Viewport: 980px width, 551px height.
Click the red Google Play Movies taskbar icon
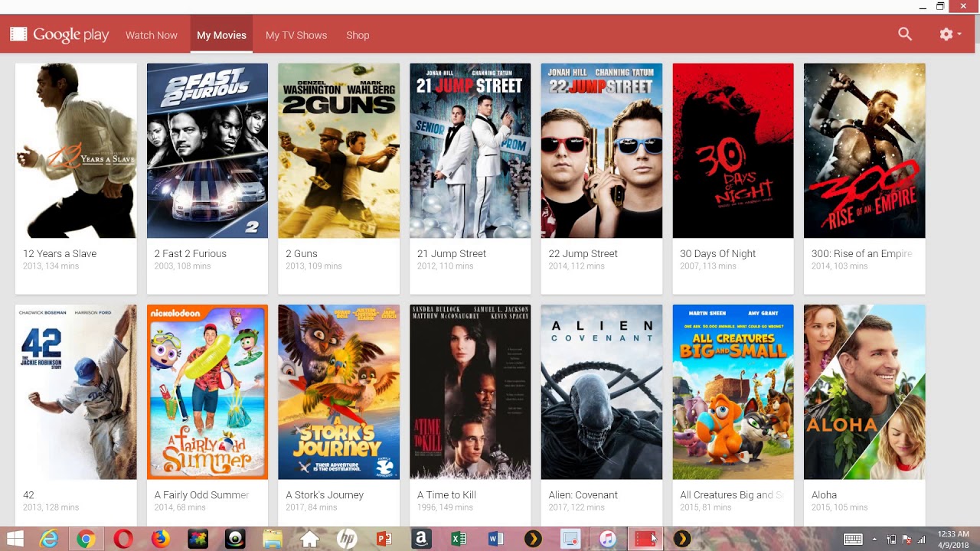tap(645, 540)
